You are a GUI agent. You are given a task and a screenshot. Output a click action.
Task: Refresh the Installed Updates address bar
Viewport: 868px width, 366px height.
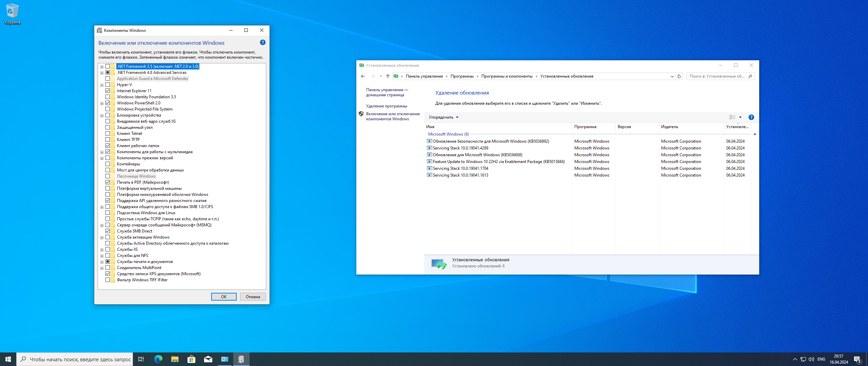(679, 76)
